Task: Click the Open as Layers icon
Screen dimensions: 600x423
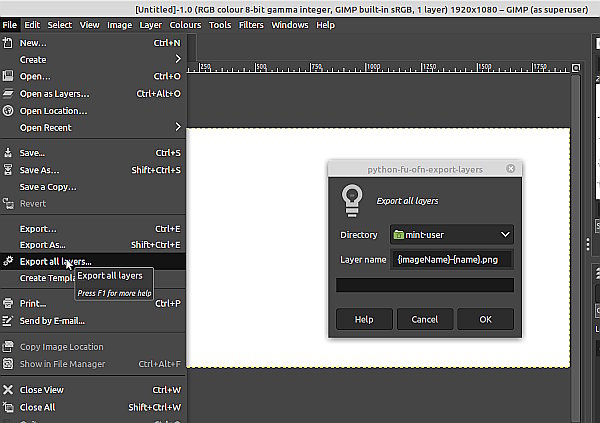Action: (x=8, y=93)
